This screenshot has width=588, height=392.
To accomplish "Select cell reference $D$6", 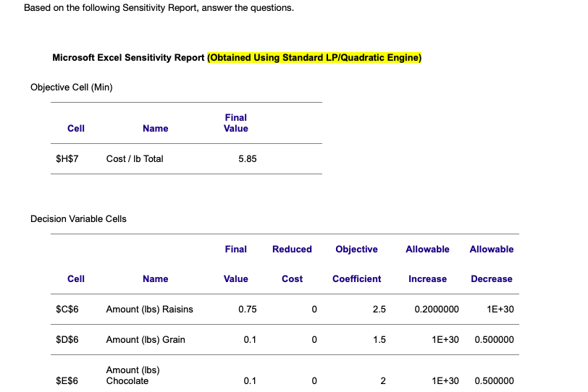I will 67,340.
